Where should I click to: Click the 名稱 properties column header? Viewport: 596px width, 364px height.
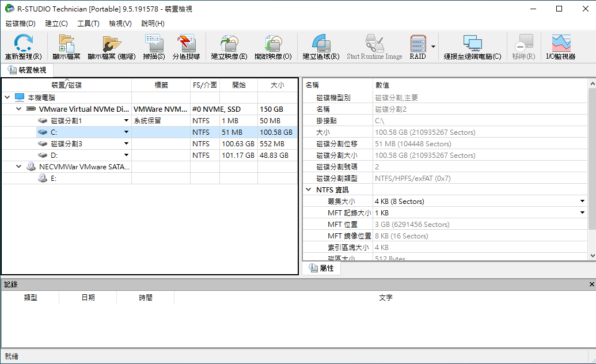[x=337, y=85]
